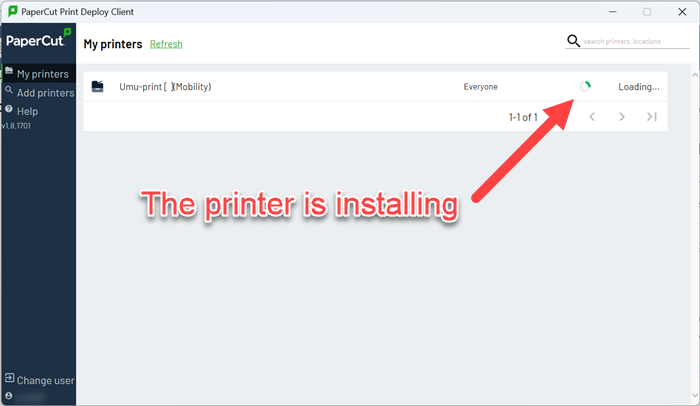Click the PaperCut icon in title bar
The height and width of the screenshot is (406, 700).
12,11
